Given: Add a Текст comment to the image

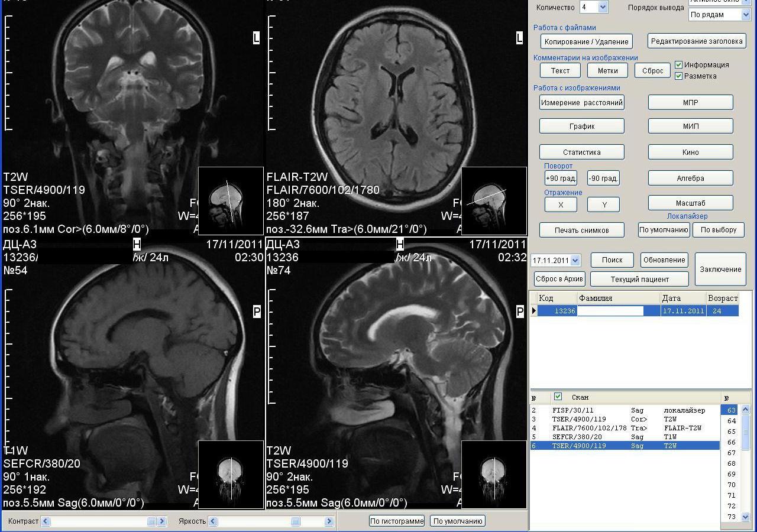Looking at the screenshot, I should [x=561, y=70].
